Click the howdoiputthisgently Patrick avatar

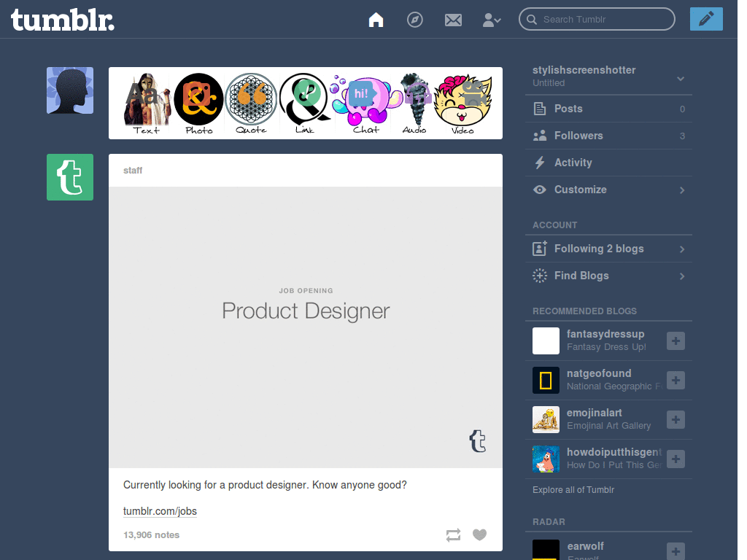click(x=546, y=459)
